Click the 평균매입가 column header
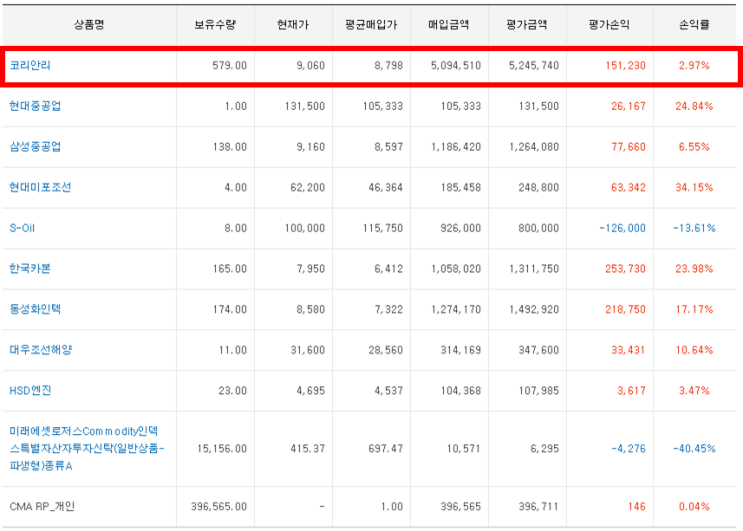Viewport: 743px width, 531px height. pyautogui.click(x=371, y=25)
